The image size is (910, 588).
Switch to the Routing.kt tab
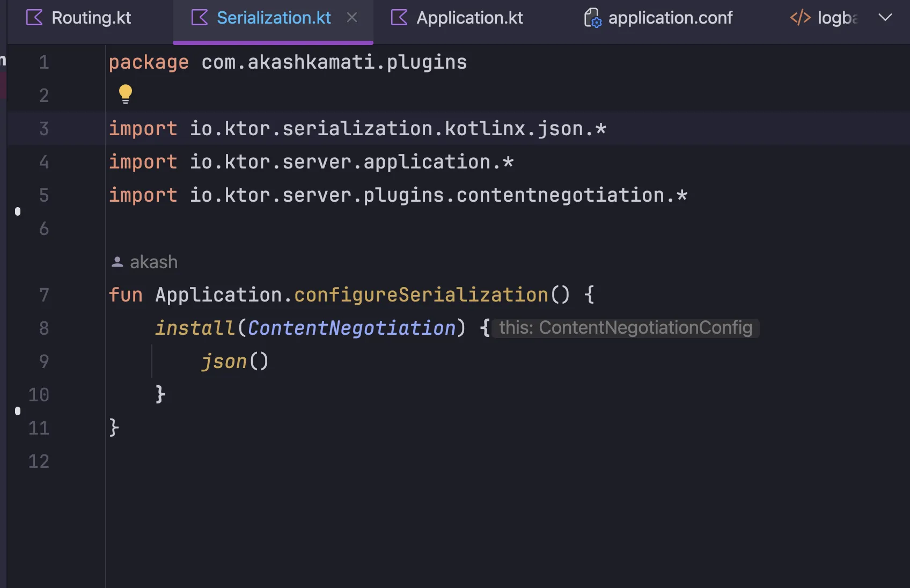(91, 18)
